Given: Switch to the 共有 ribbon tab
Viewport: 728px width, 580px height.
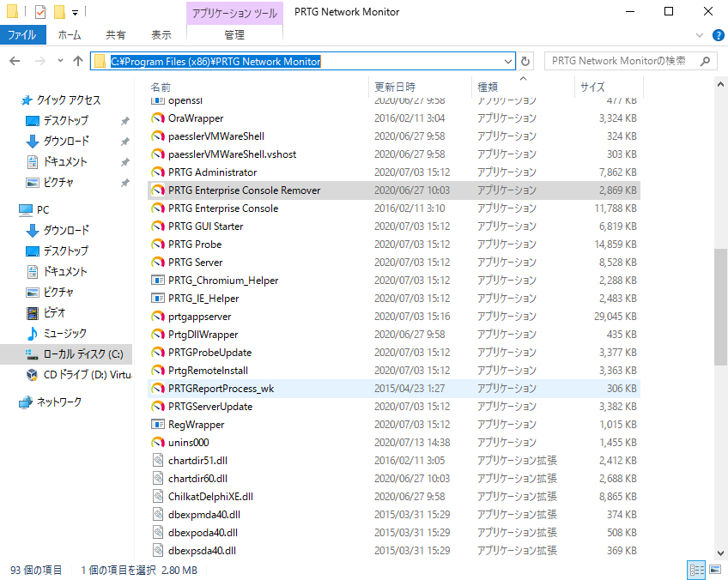Looking at the screenshot, I should pyautogui.click(x=116, y=35).
